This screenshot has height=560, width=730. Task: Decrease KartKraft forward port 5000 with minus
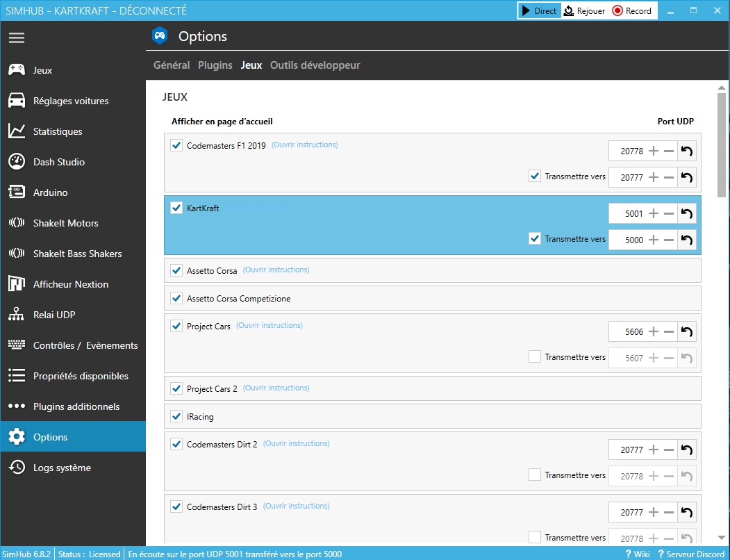coord(669,240)
